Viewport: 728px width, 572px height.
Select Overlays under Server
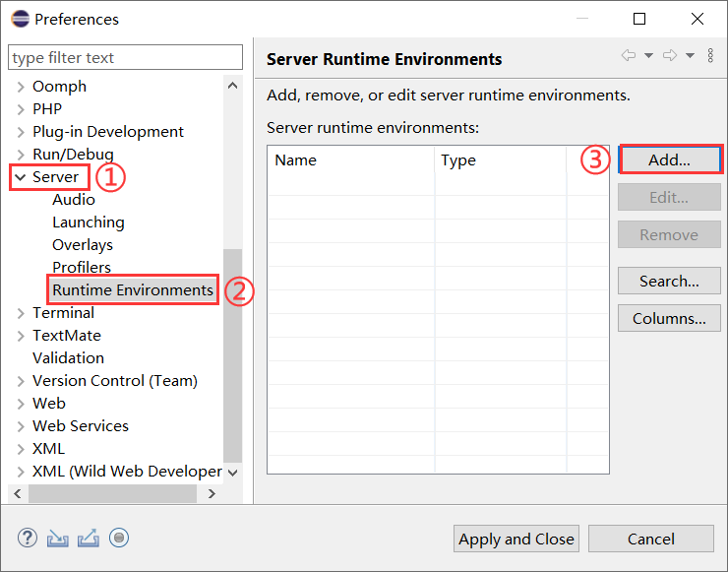[83, 245]
